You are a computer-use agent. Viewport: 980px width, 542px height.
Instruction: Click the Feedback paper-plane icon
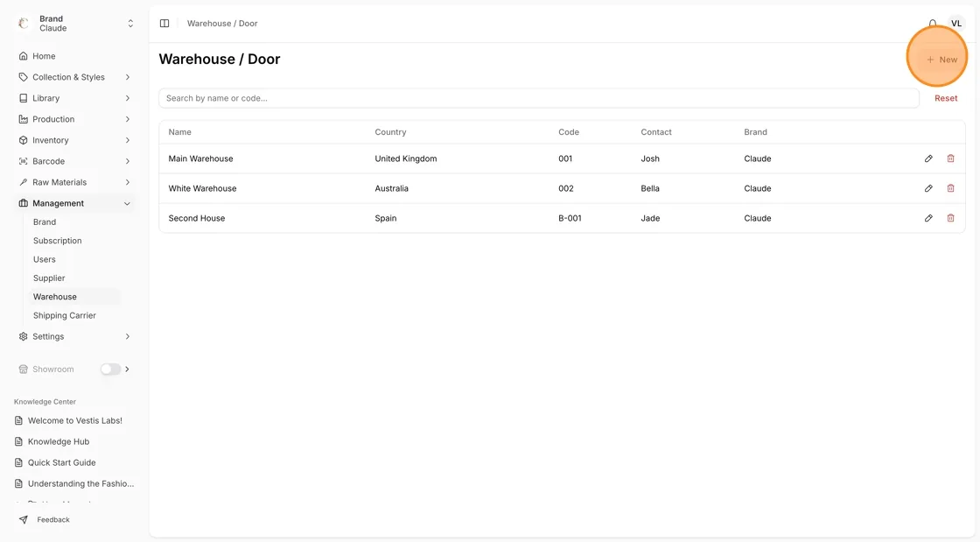pos(23,519)
